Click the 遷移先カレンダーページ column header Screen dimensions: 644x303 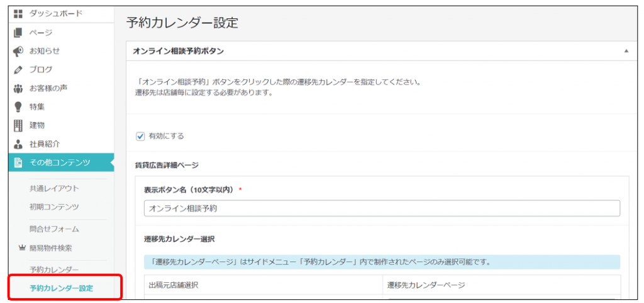[x=426, y=285]
